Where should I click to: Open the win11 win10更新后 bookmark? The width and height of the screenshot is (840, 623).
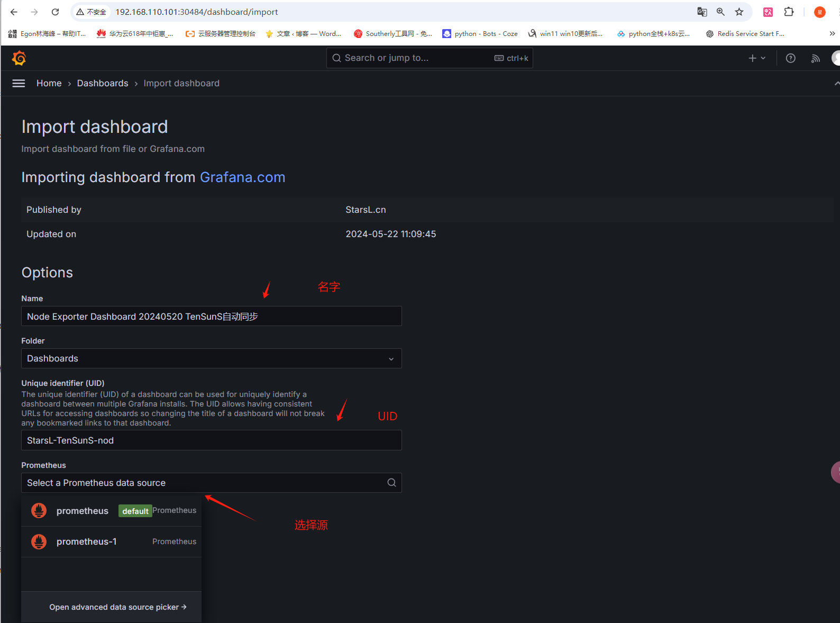pyautogui.click(x=565, y=33)
